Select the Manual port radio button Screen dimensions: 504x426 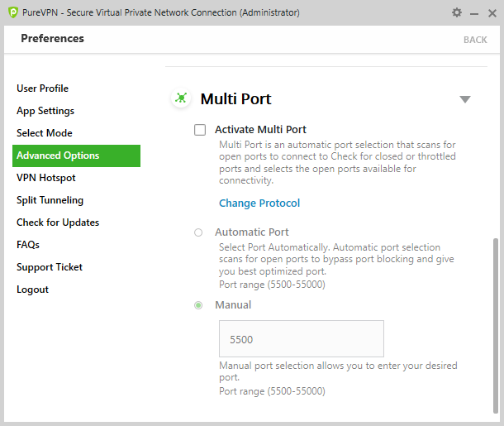coord(198,305)
